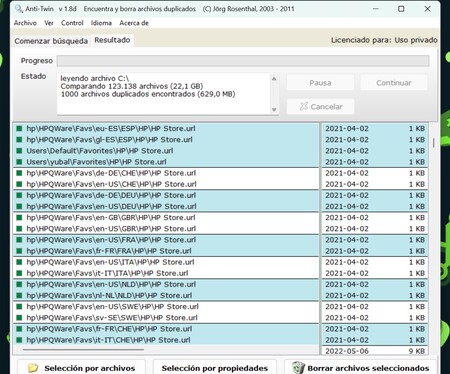Select row hp\HPQWare\Favs\en-US\ITA\HP\HP Store.url
This screenshot has height=374, width=450.
click(x=166, y=262)
